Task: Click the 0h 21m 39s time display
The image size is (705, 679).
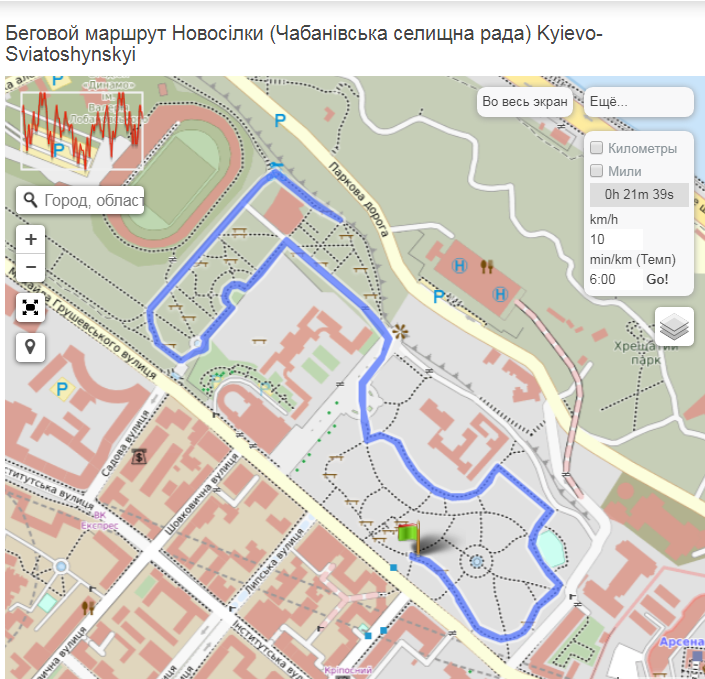Action: click(x=639, y=195)
